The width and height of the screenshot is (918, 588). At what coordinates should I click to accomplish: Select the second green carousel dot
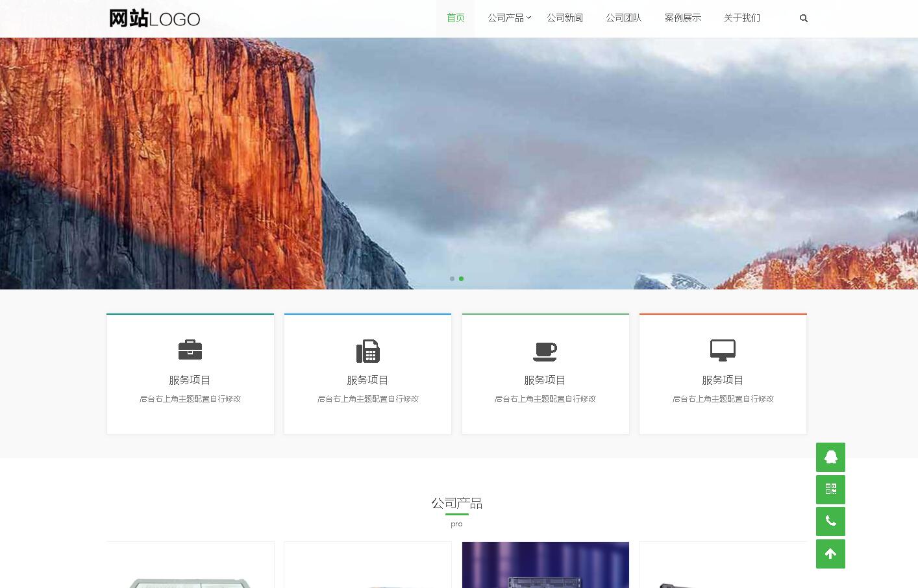point(462,279)
